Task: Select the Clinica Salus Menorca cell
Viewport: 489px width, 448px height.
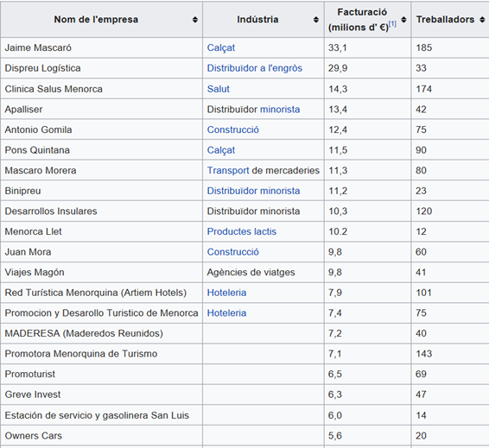Action: 101,89
